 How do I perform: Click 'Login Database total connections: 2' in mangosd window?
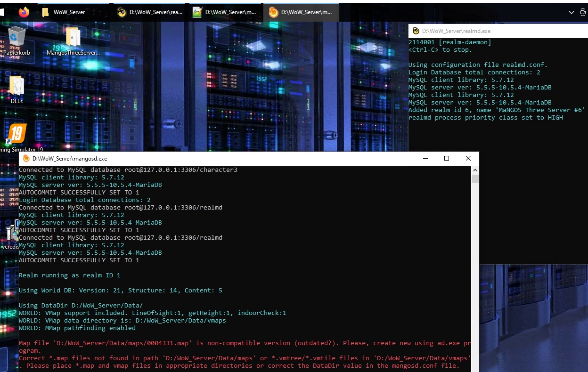coord(85,200)
